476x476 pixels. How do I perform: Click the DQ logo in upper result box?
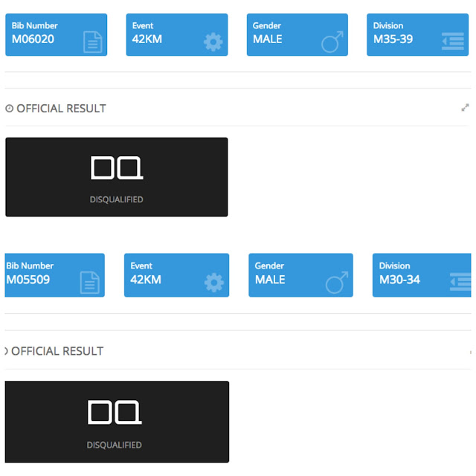(x=116, y=167)
